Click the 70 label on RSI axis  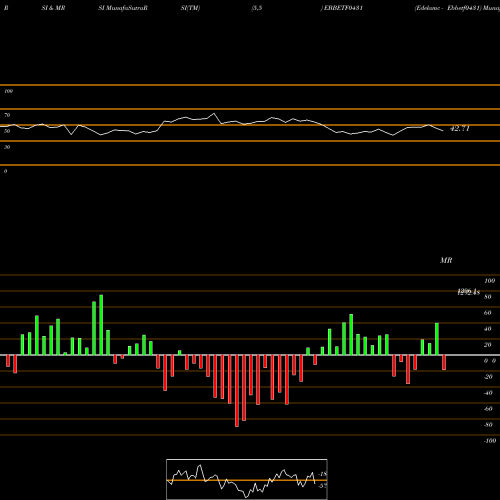pyautogui.click(x=7, y=115)
